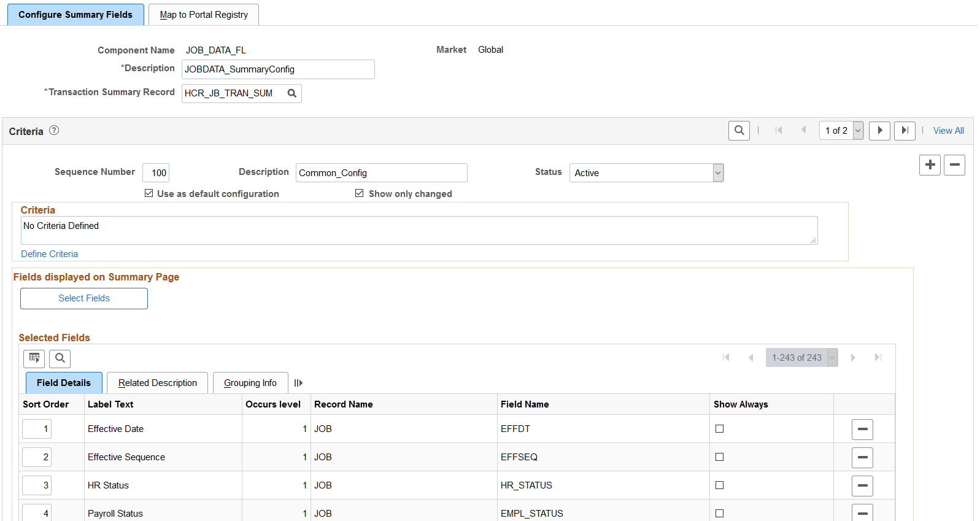Sort by Occurs level column header
The width and height of the screenshot is (980, 521).
[273, 404]
